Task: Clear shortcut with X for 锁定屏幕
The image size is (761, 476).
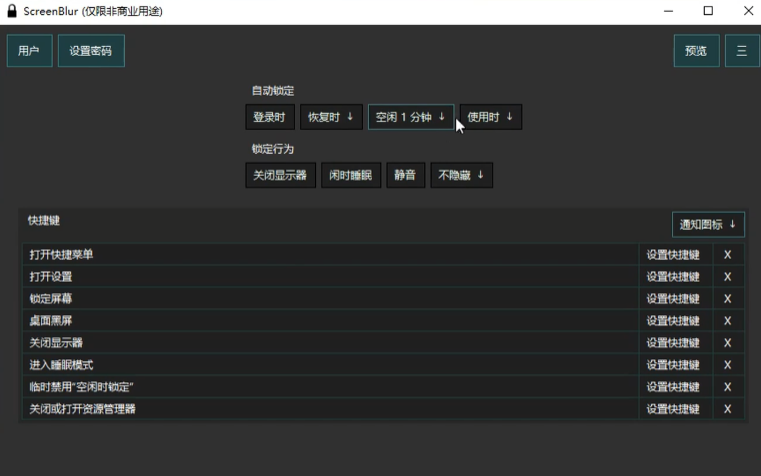Action: (x=727, y=299)
